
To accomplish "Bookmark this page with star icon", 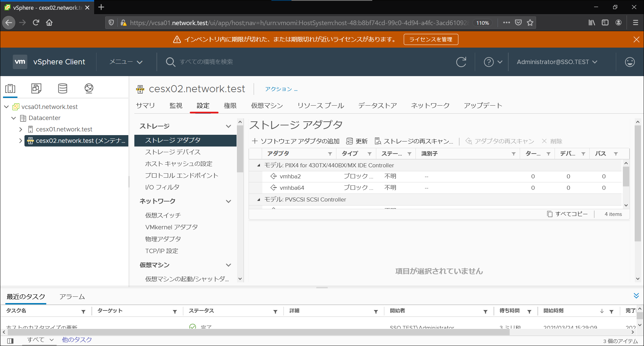I will point(530,22).
